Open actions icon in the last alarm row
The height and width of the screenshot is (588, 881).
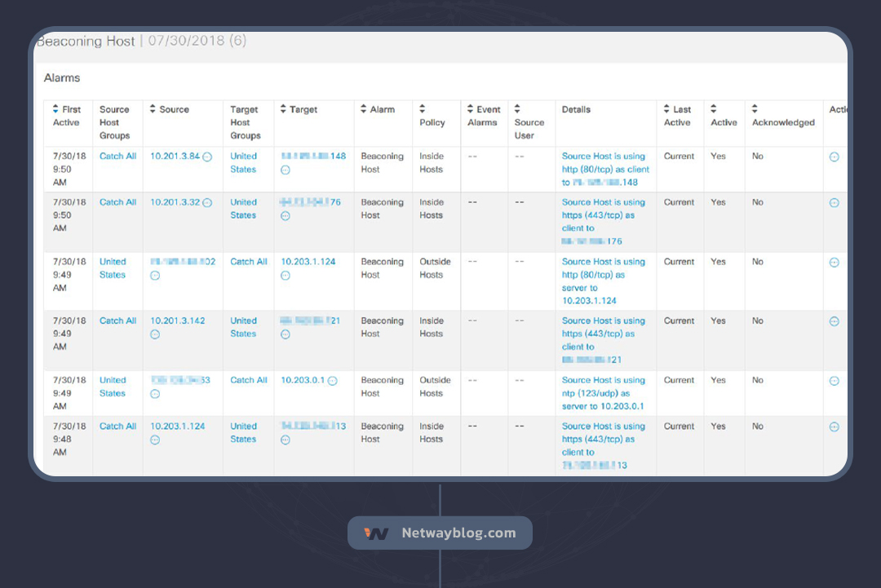point(834,427)
